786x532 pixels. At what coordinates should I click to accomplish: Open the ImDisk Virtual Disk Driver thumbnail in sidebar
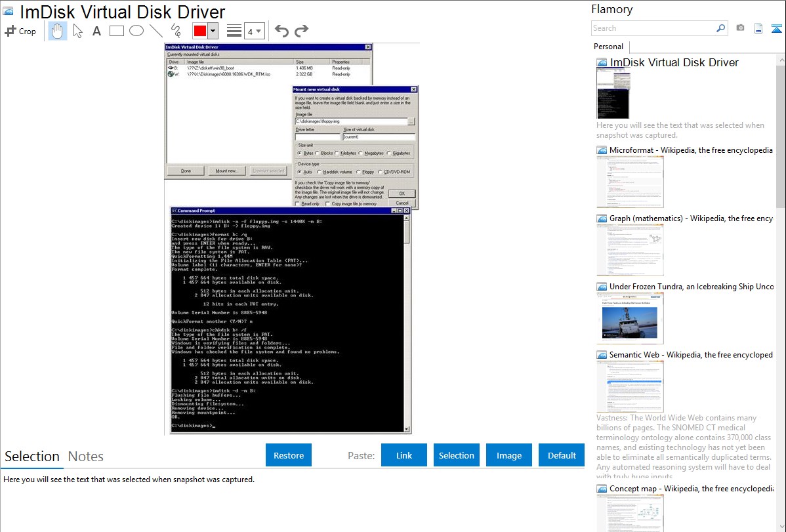coord(613,93)
